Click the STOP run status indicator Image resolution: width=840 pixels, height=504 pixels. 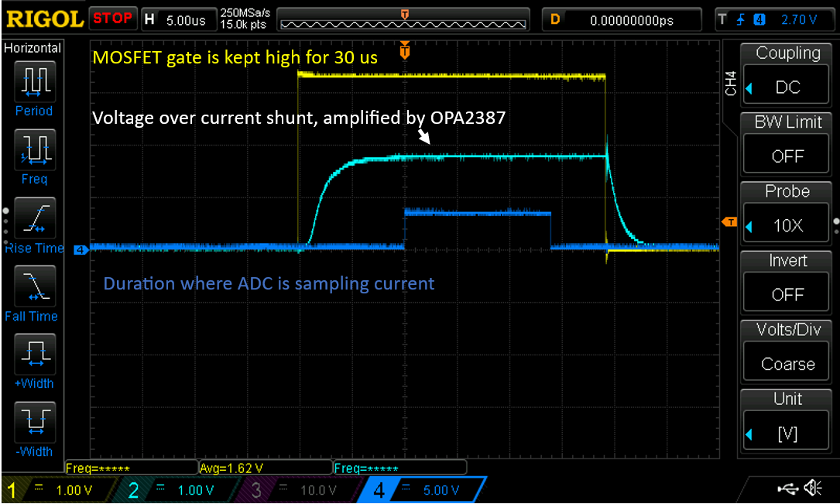point(112,19)
